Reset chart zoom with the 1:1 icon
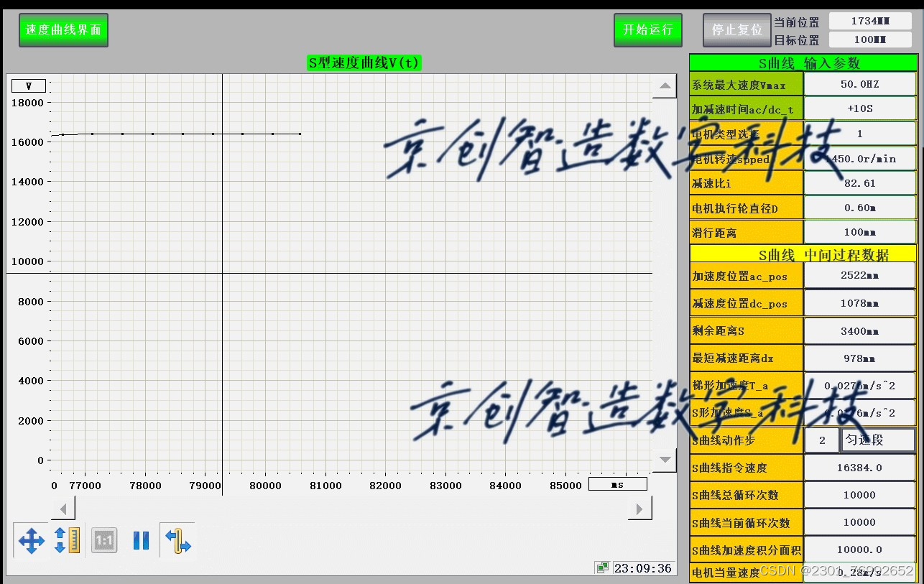 click(104, 540)
